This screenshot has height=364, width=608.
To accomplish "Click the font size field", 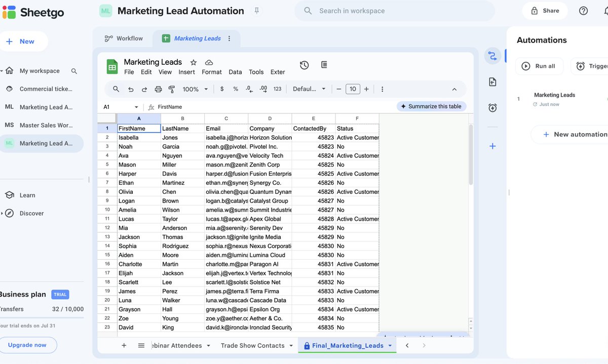I will coord(353,89).
